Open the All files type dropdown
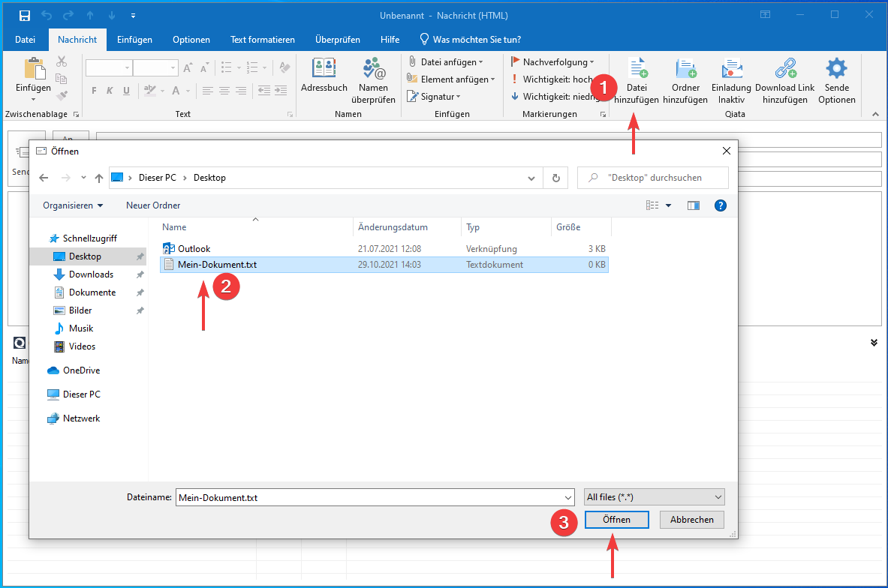 click(x=654, y=497)
